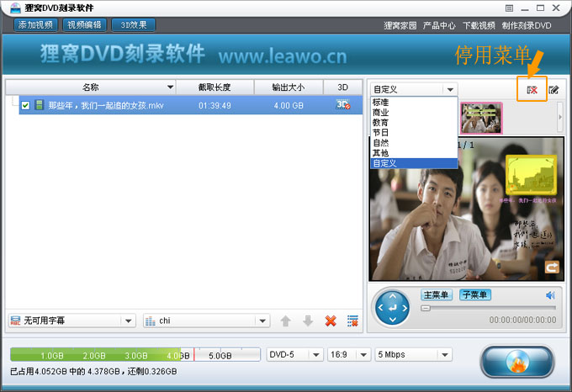Select 标准 in the template list
Screen dimensions: 572x392
(414, 103)
